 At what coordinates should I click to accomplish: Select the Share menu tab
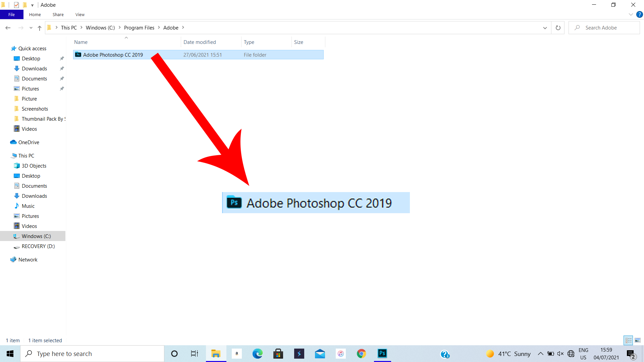tap(58, 15)
